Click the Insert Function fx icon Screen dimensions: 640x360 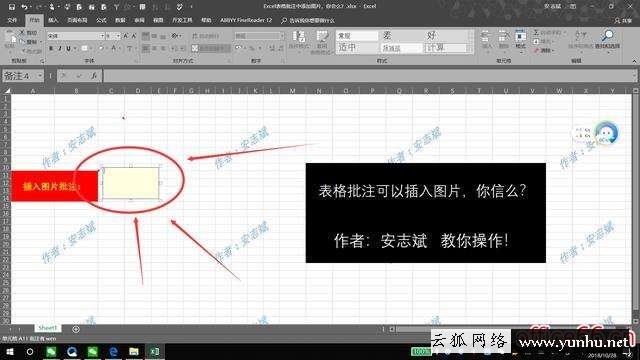coord(94,76)
